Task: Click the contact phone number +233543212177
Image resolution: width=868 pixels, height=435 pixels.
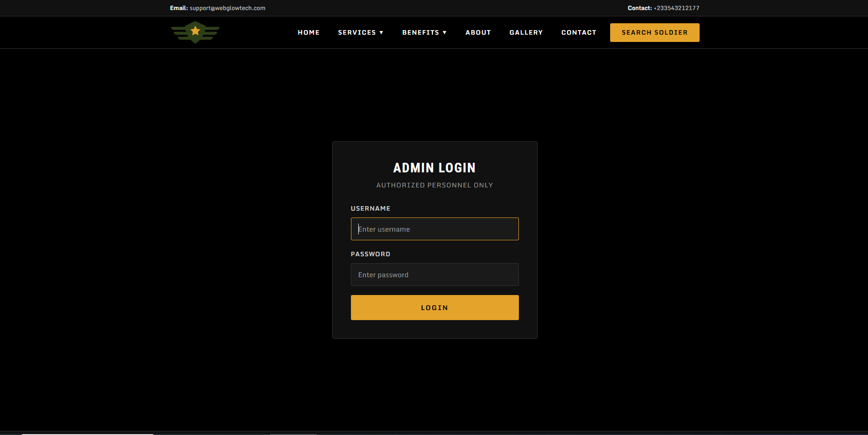Action: pos(676,8)
